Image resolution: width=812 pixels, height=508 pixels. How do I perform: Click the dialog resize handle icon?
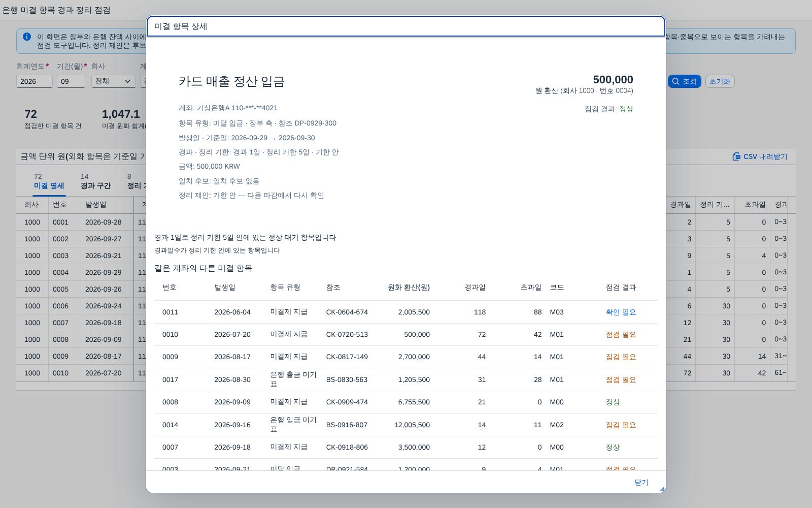click(x=662, y=489)
